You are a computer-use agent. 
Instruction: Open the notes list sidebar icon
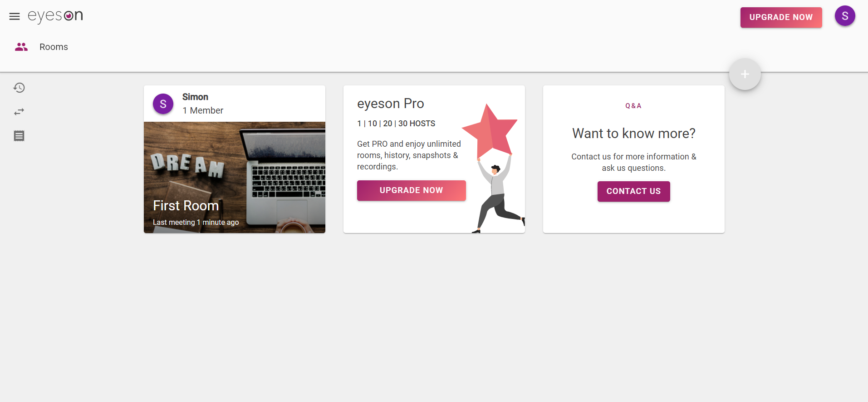click(19, 136)
